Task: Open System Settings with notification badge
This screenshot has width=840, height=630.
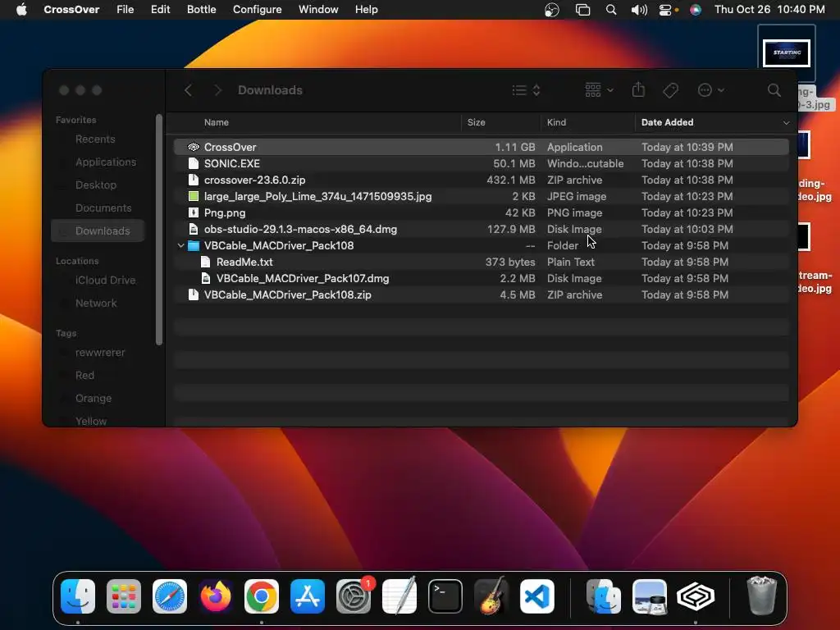Action: [354, 596]
